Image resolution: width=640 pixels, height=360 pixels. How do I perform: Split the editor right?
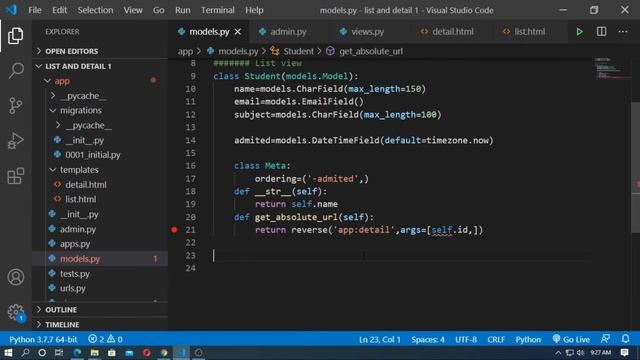click(x=601, y=31)
